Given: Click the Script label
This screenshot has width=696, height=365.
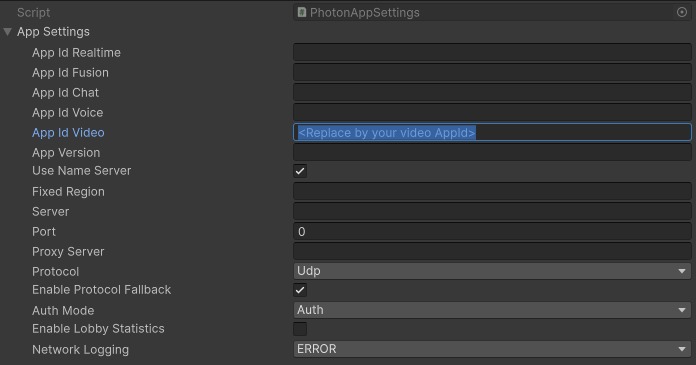Looking at the screenshot, I should coord(34,13).
